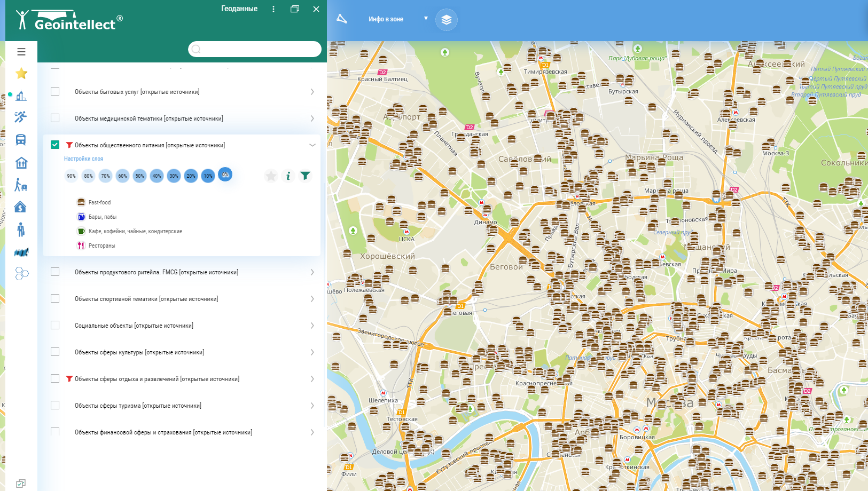Viewport: 868px width, 491px height.
Task: Enable Объекты финансовой сферы и страхования checkbox
Action: click(55, 432)
